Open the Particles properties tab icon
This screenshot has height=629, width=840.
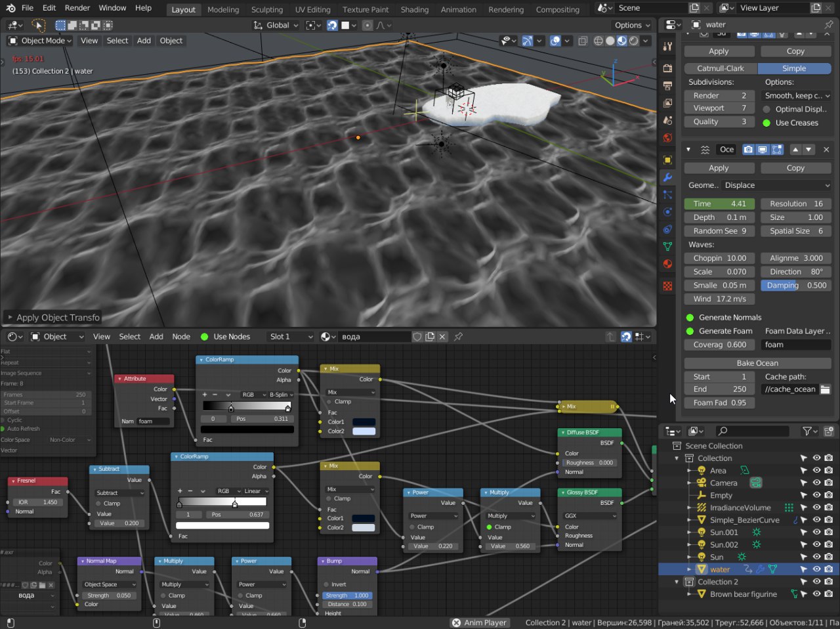click(667, 195)
